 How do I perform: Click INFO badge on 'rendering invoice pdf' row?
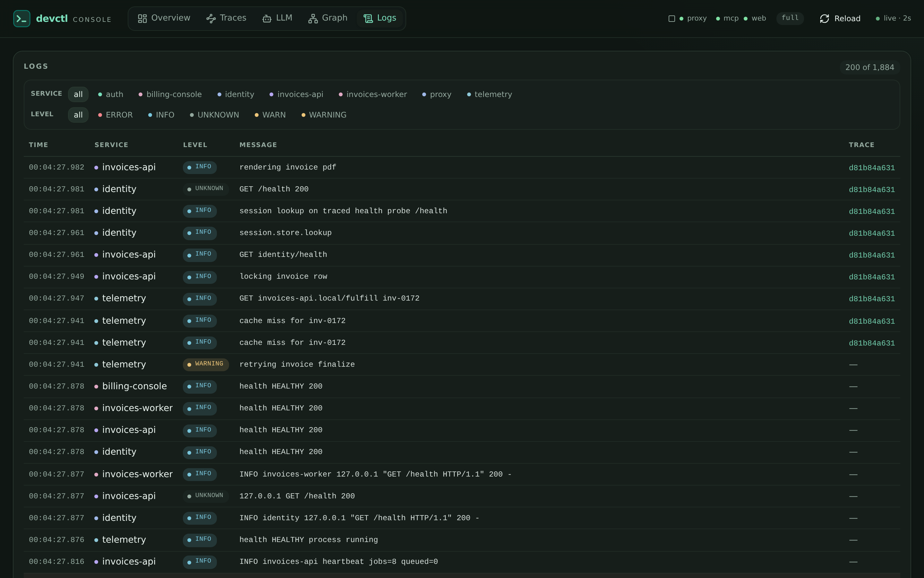[200, 167]
